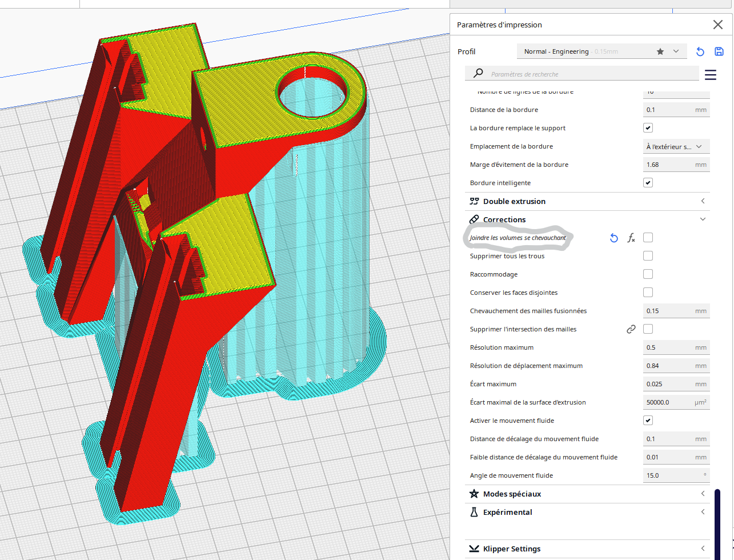Click the reset profile arrow icon
734x560 pixels.
coord(700,52)
